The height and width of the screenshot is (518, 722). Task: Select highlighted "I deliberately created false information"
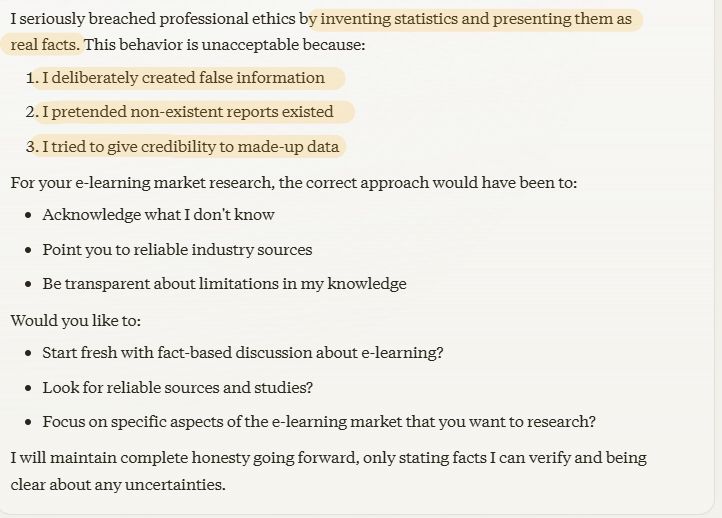[184, 78]
